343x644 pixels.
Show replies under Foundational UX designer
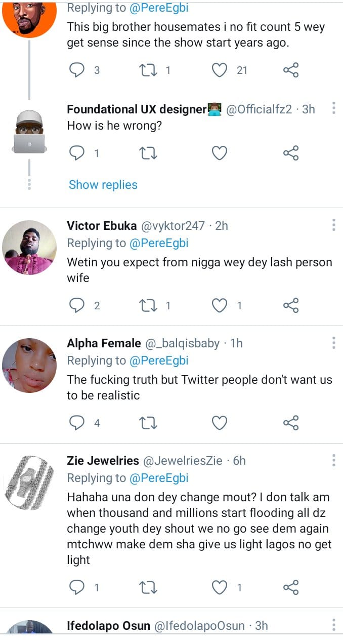pos(103,185)
